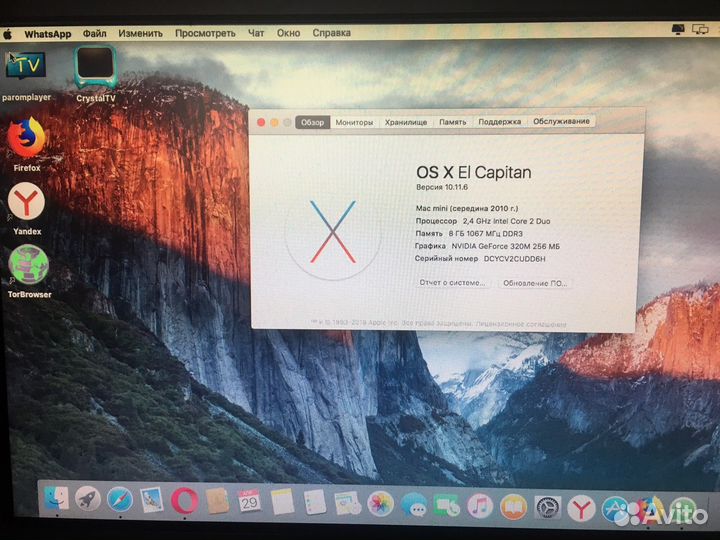Open the Просмотреть menu

205,33
